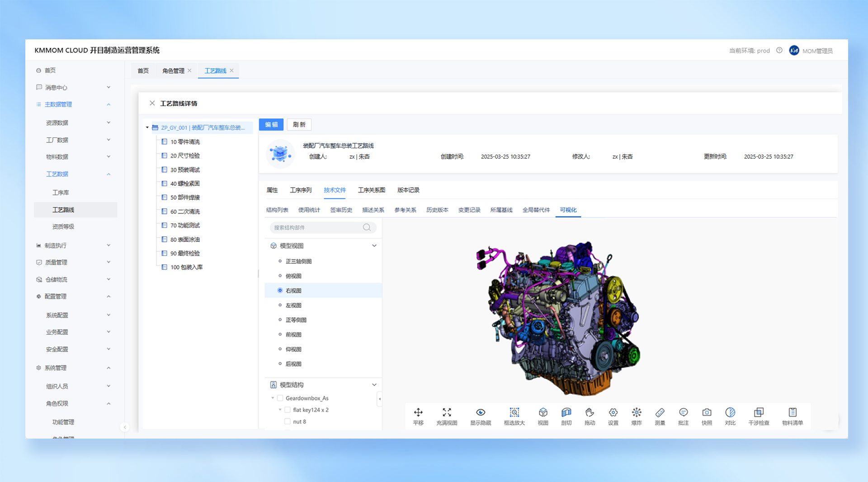Screen dimensions: 868x482
Task: Switch to the 工序关系图 tab
Action: [x=371, y=190]
